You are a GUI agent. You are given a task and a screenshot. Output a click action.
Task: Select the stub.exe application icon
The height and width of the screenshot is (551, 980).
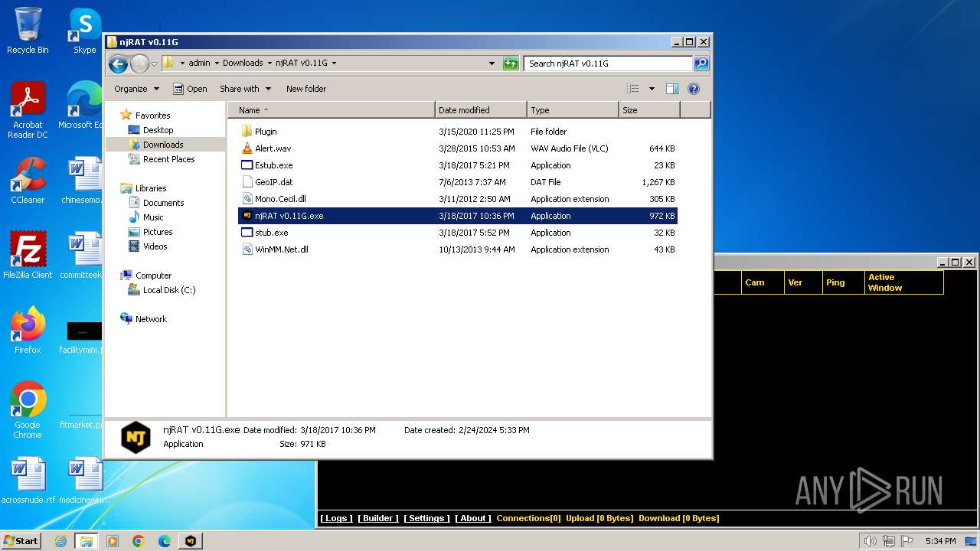pyautogui.click(x=247, y=233)
